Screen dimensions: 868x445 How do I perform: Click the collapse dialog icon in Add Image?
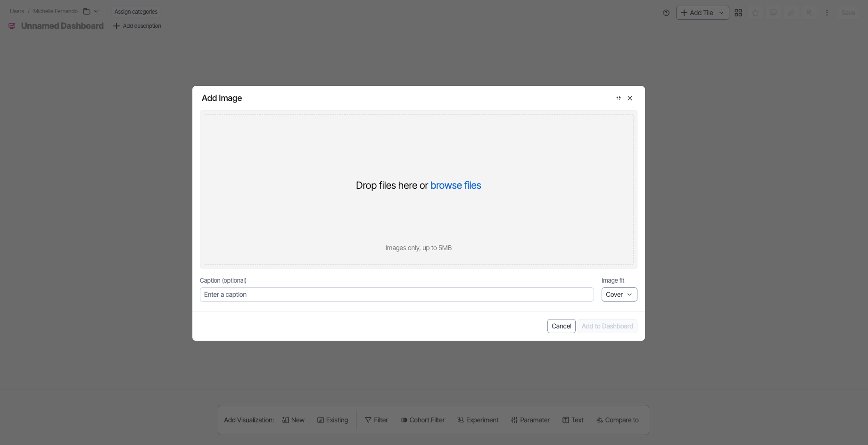(618, 98)
